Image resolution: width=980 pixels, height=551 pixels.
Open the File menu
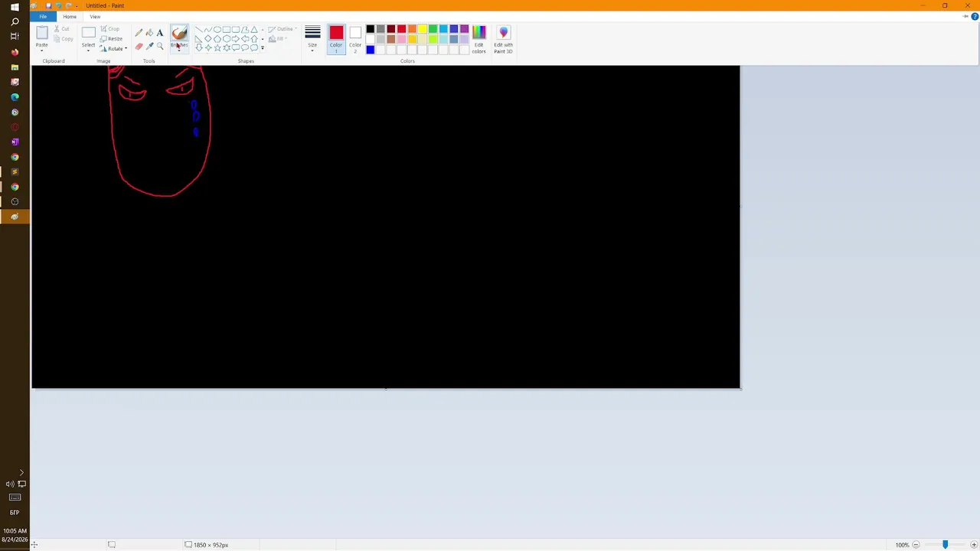[43, 16]
